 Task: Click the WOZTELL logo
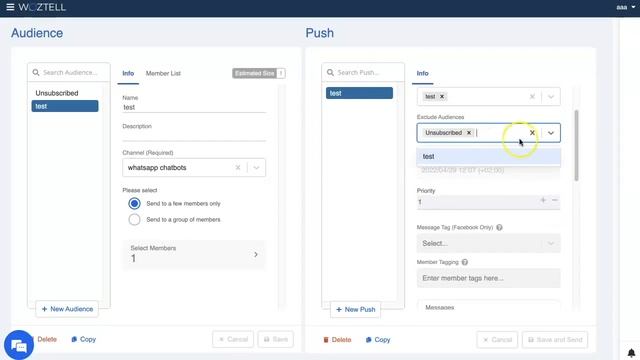42,7
